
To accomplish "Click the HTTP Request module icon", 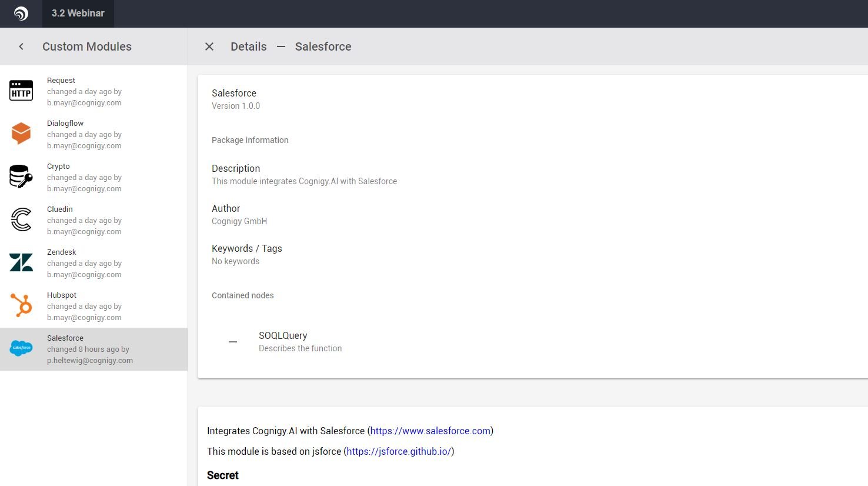I will (21, 91).
